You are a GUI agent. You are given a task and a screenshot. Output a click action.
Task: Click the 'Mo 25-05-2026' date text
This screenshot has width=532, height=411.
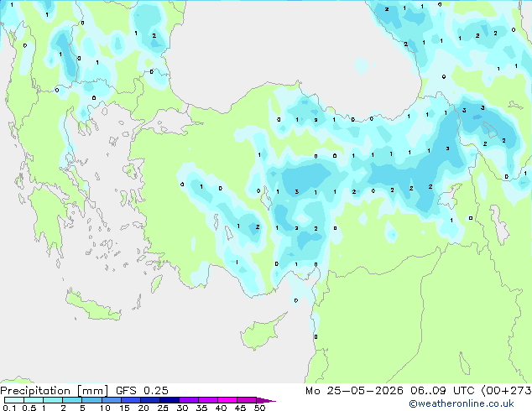[x=354, y=391]
